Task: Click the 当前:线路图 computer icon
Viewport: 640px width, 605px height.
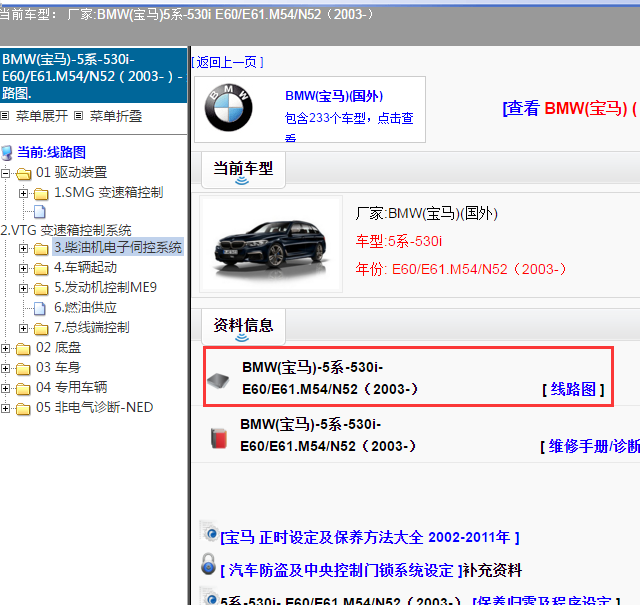Action: tap(7, 153)
